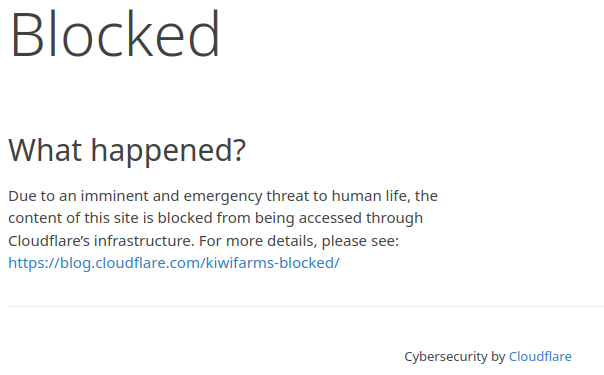This screenshot has height=375, width=604.
Task: Click the word "through" ending the second line
Action: [x=394, y=219]
